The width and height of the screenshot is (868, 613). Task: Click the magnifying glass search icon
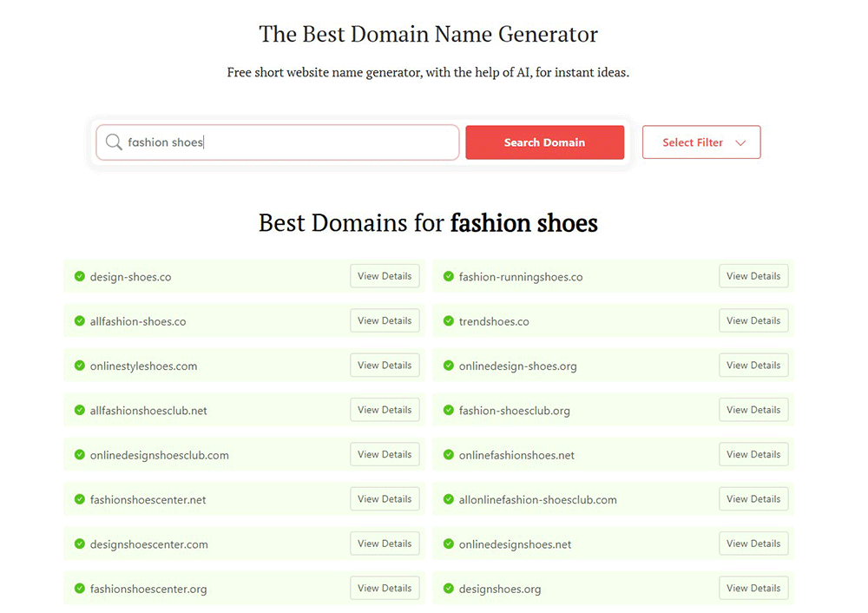pyautogui.click(x=114, y=142)
